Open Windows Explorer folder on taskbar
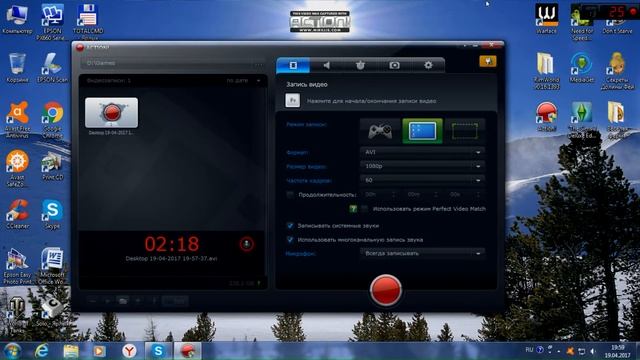The image size is (640, 360). point(71,351)
